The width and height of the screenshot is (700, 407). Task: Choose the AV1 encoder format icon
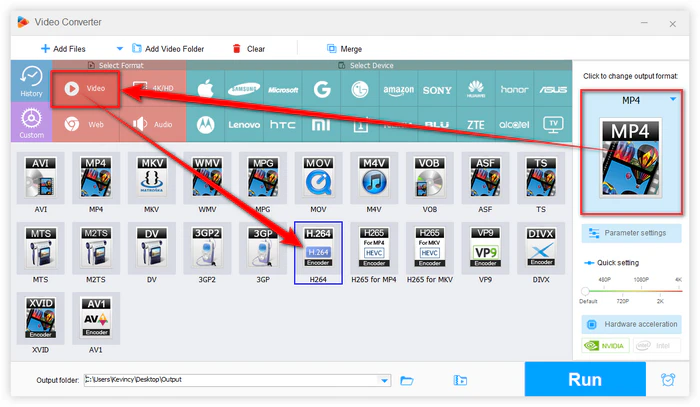pyautogui.click(x=96, y=316)
